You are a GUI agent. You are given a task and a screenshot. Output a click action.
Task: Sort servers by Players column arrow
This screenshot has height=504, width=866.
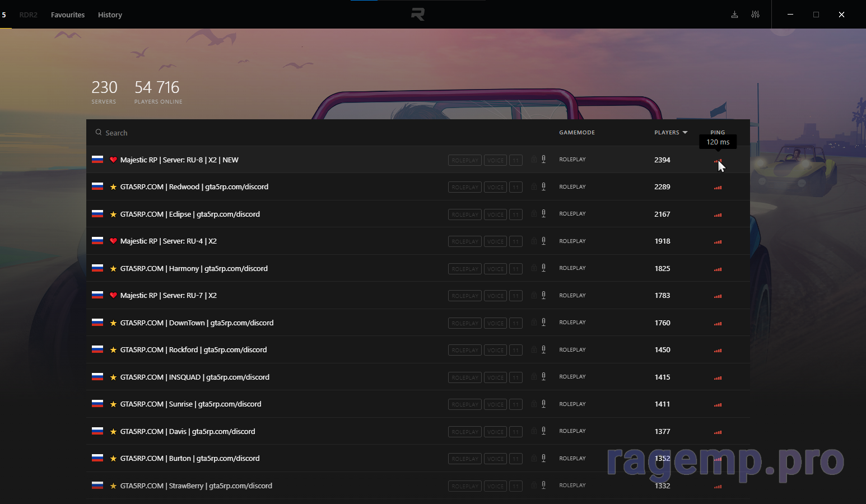[685, 133]
